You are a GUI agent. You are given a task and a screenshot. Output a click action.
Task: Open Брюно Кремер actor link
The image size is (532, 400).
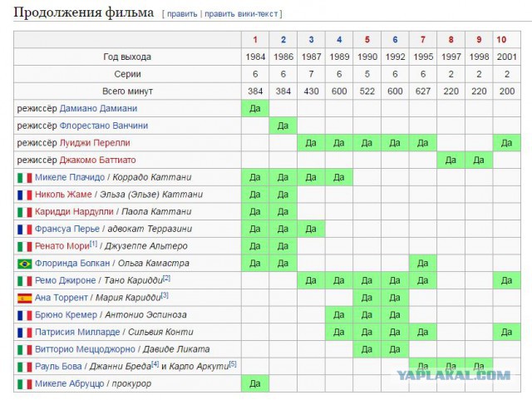[66, 315]
